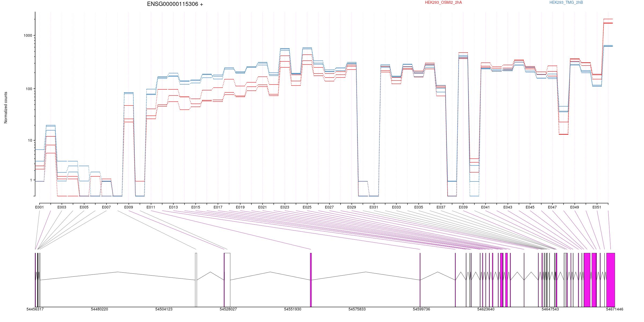Select exon label E007
The width and height of the screenshot is (644, 322).
[x=106, y=207]
